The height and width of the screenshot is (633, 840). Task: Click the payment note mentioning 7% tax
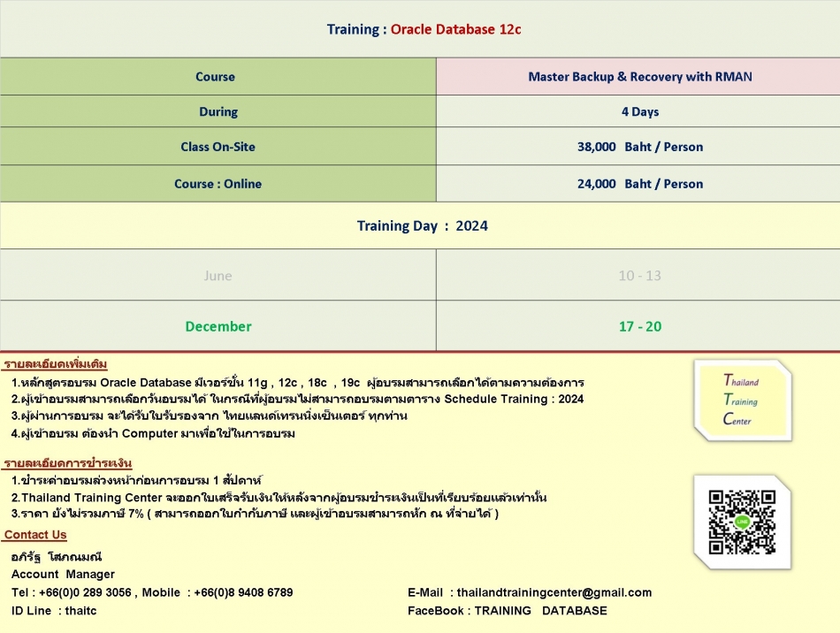pos(255,514)
